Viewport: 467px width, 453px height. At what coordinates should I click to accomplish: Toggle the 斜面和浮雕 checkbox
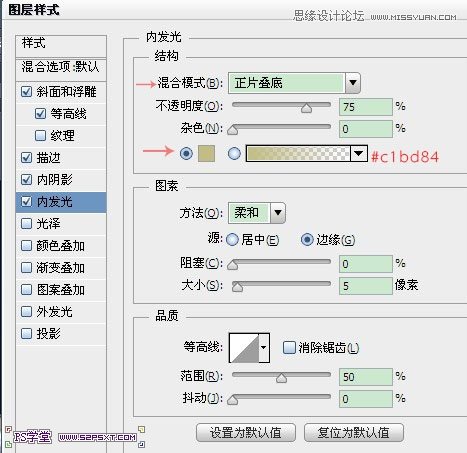coord(26,92)
